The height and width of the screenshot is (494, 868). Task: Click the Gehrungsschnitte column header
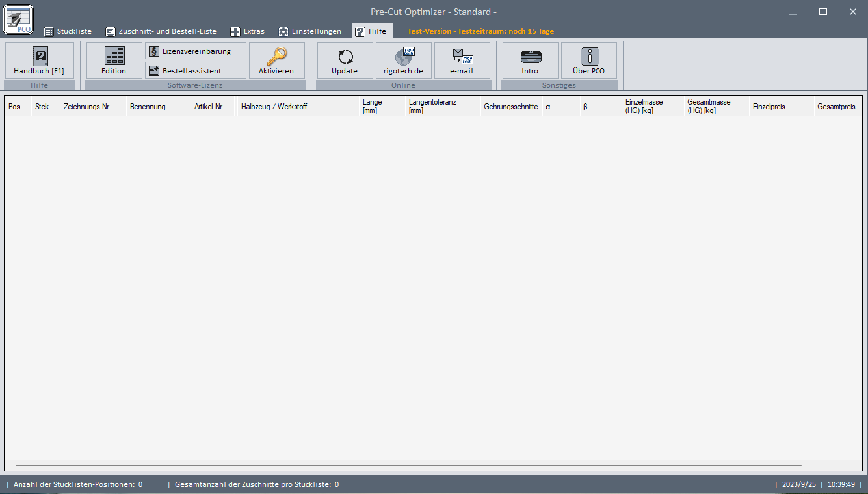(511, 107)
